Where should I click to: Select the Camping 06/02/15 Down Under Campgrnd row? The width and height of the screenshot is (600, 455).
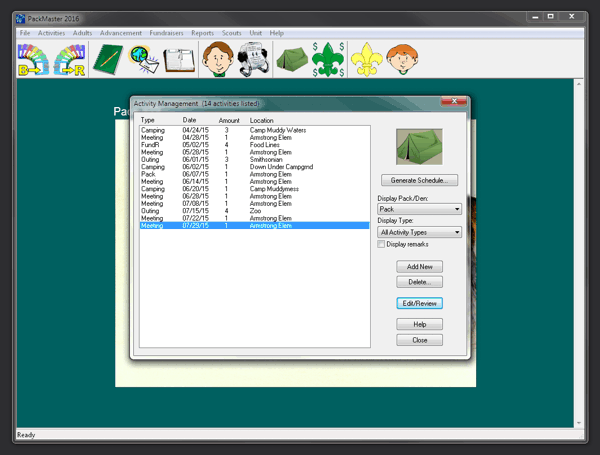tap(254, 167)
